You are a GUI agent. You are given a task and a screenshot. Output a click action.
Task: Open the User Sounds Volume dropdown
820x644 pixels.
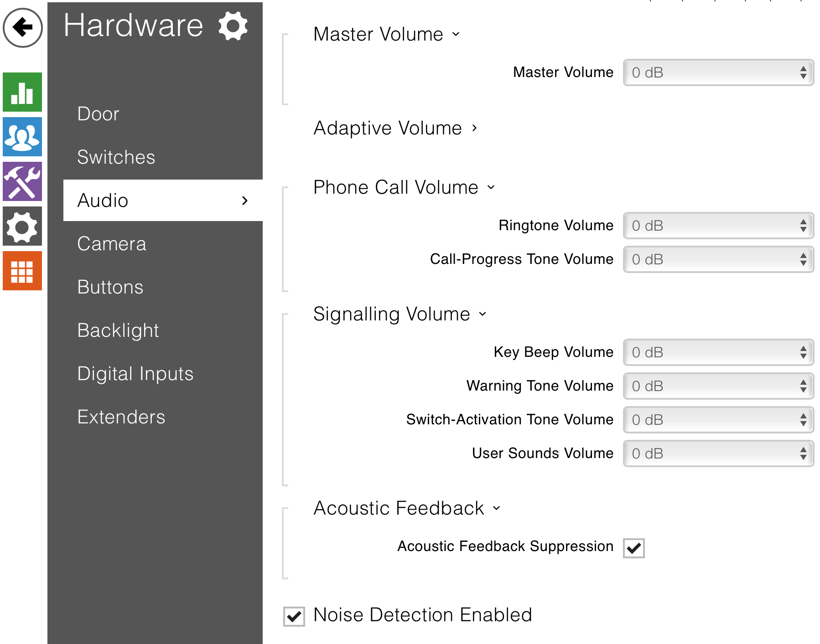tap(718, 453)
